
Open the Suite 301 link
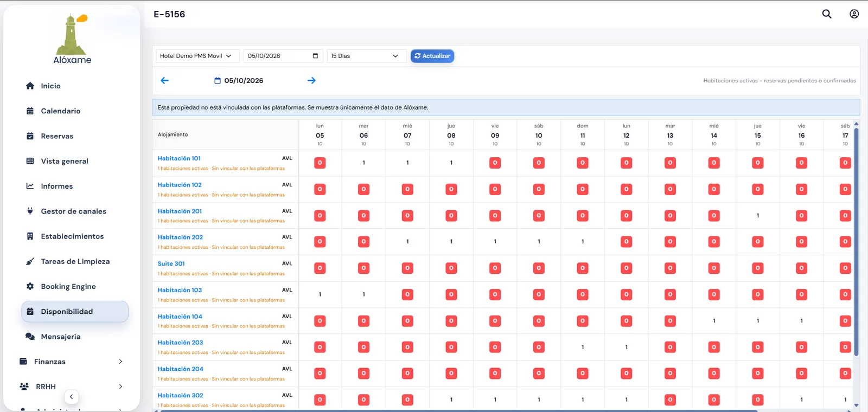[x=171, y=263]
